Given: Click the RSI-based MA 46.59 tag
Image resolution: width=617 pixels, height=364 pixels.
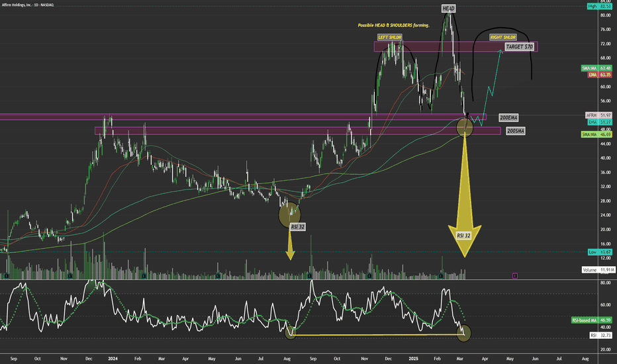Looking at the screenshot, I should coord(591,320).
